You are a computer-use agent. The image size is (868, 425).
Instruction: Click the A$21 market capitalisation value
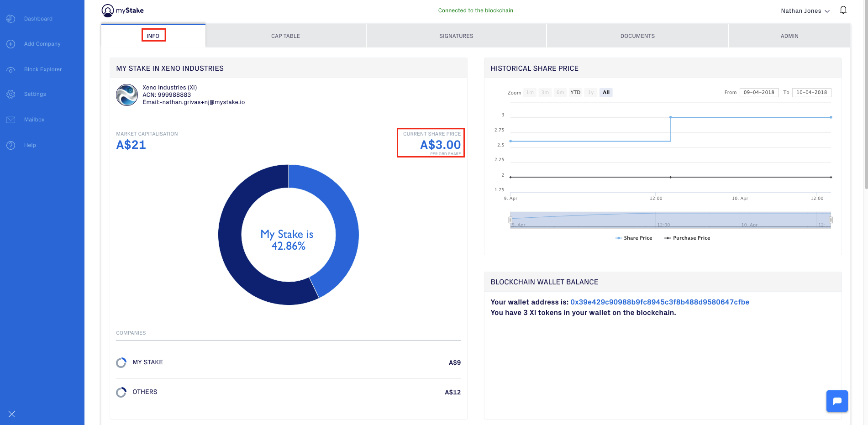(x=131, y=145)
